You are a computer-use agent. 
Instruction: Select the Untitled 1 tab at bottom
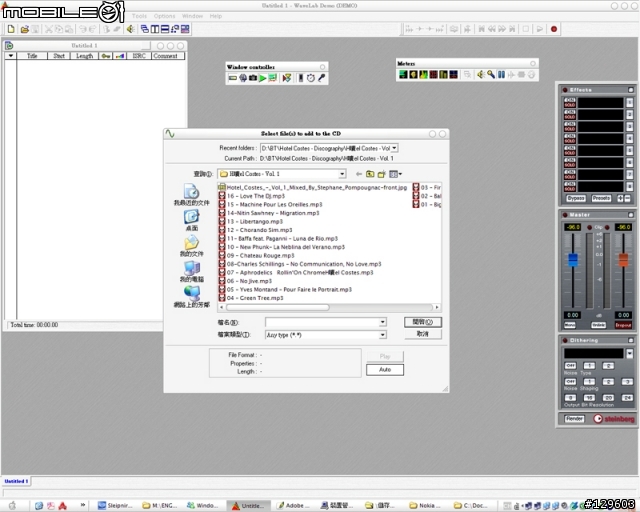[x=16, y=481]
